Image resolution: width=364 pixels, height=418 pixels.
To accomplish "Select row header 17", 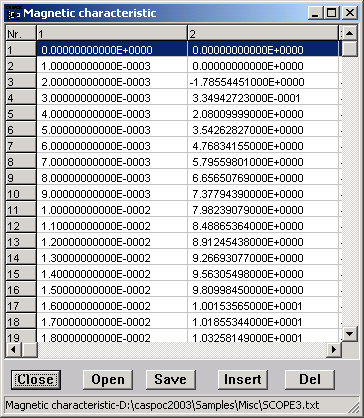I will click(21, 305).
